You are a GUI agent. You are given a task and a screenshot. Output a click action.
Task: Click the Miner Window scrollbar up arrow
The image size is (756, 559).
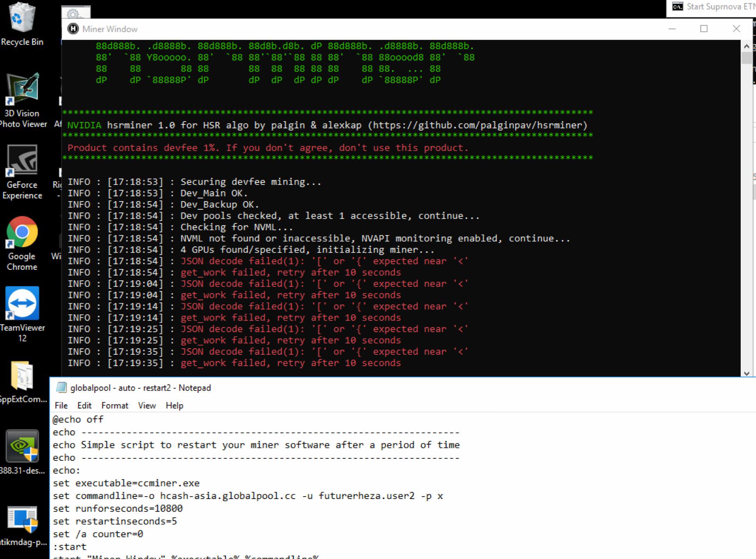746,46
